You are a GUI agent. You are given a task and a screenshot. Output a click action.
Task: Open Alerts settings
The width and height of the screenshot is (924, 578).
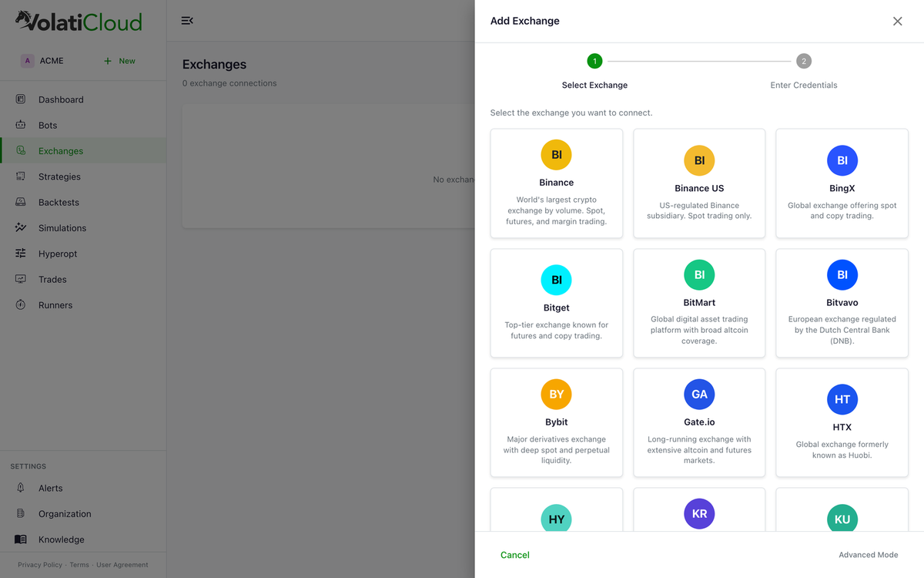[x=83, y=488]
